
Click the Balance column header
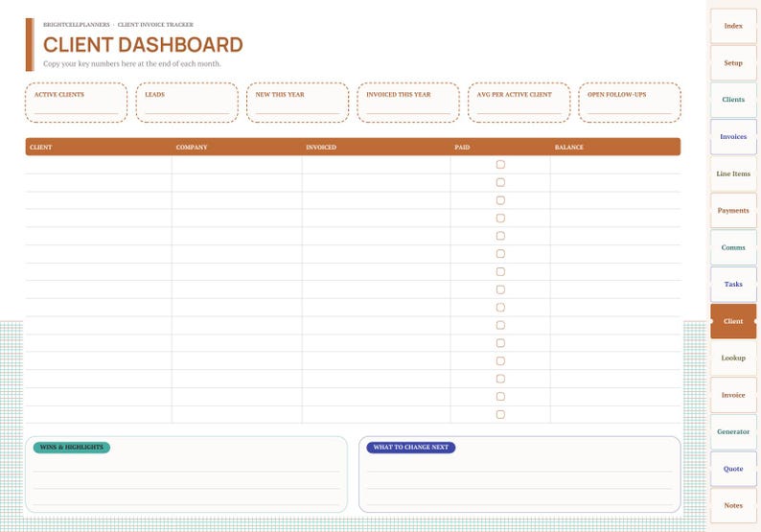(568, 147)
